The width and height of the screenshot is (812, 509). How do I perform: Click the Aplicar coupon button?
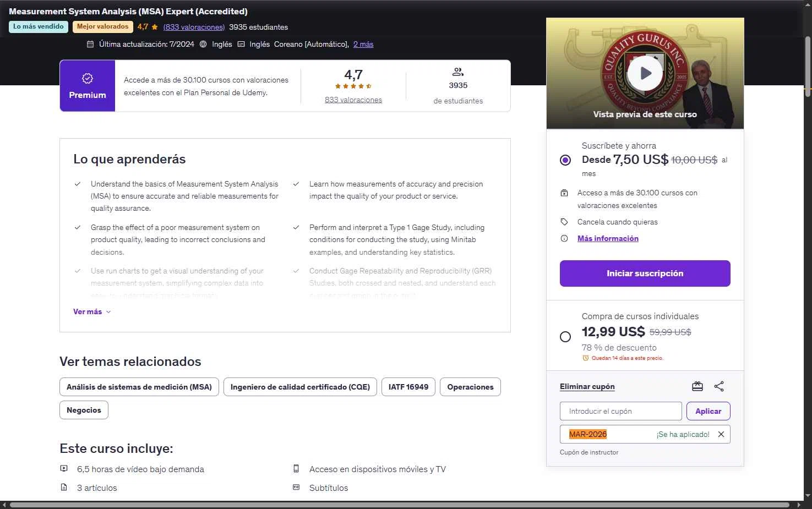(708, 411)
